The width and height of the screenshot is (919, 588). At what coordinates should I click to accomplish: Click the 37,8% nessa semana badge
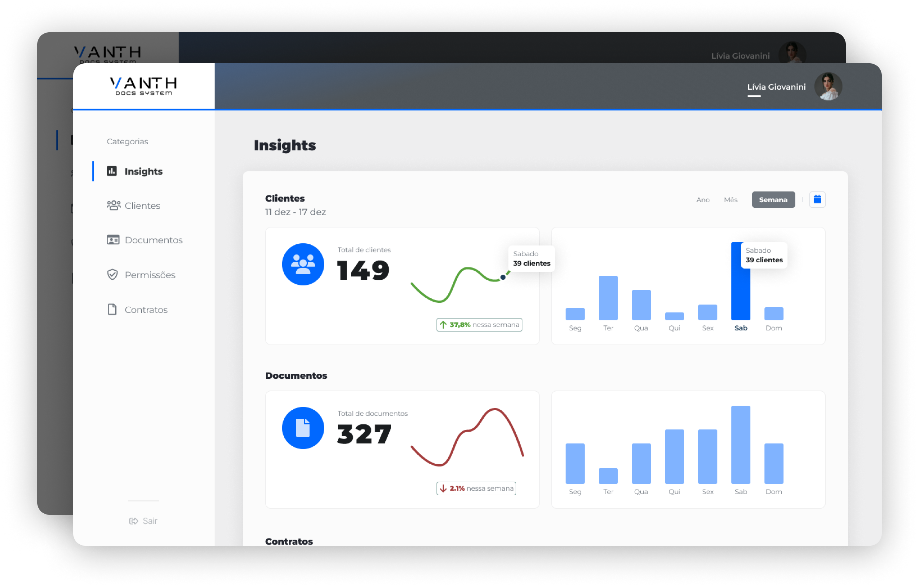(x=479, y=324)
